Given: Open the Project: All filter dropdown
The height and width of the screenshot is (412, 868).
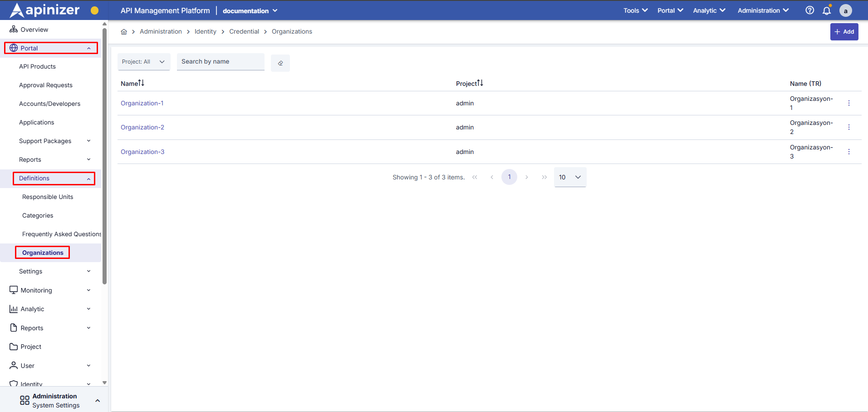Looking at the screenshot, I should 144,62.
